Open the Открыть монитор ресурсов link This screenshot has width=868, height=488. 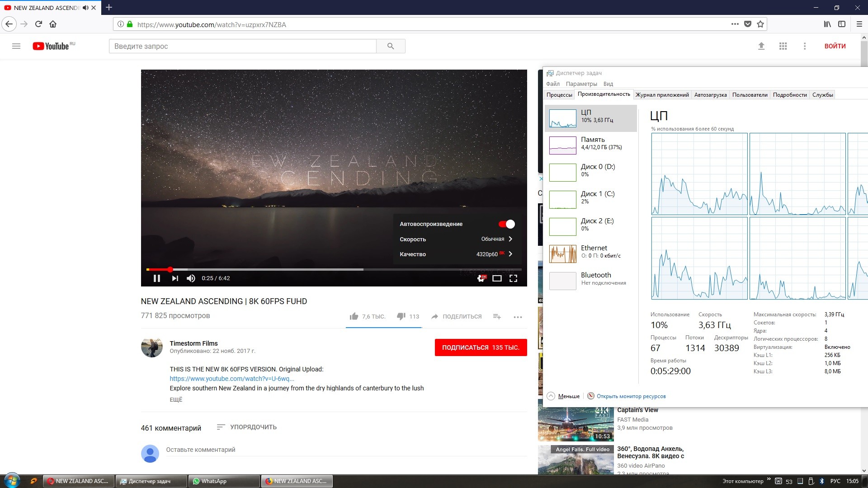[x=631, y=396]
